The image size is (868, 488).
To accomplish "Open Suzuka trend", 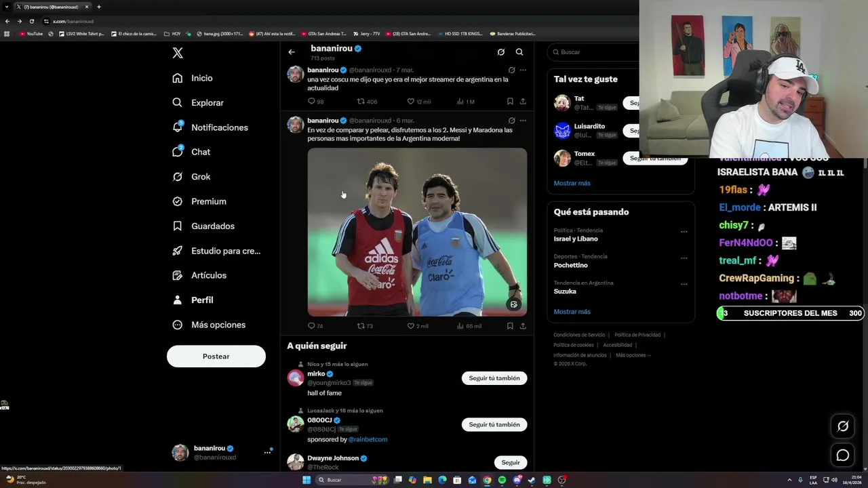I will click(x=565, y=291).
